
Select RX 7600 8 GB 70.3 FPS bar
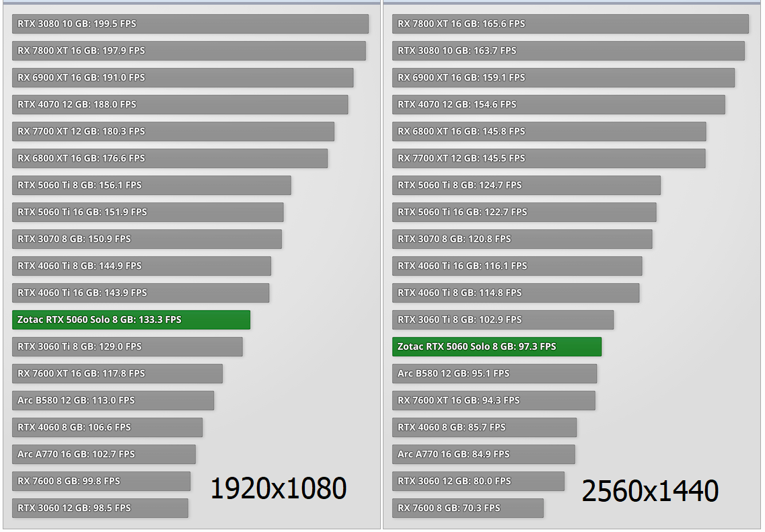468,508
